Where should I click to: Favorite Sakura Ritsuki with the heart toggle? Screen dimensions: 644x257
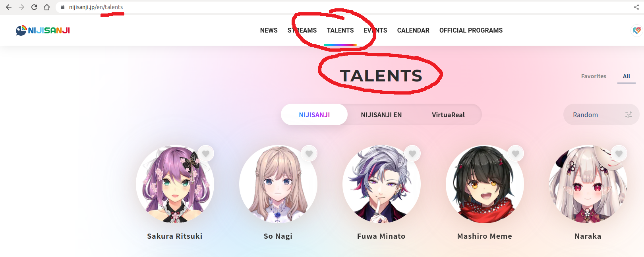(x=206, y=154)
